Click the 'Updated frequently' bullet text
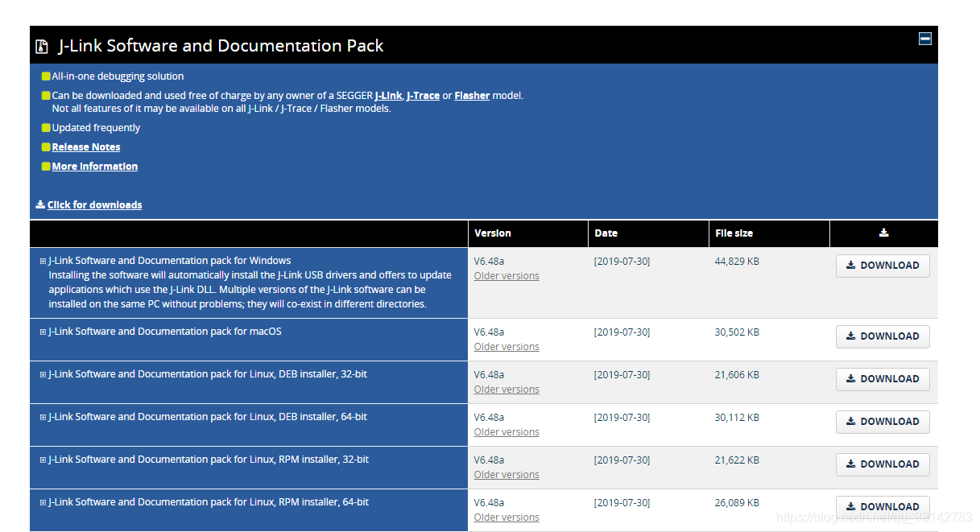 click(x=96, y=128)
